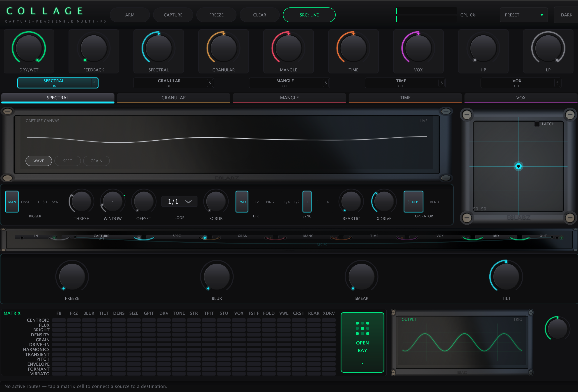Select REV playback direction
Image resolution: width=578 pixels, height=392 pixels.
(255, 202)
